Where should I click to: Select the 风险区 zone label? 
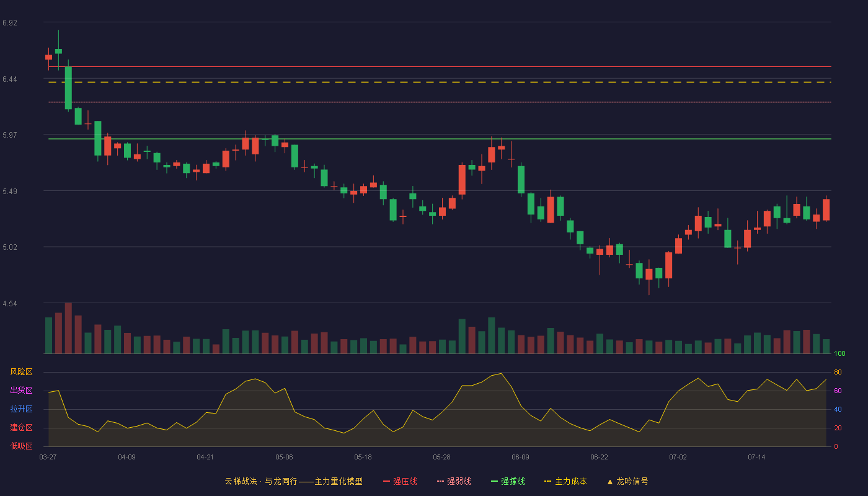click(x=22, y=372)
